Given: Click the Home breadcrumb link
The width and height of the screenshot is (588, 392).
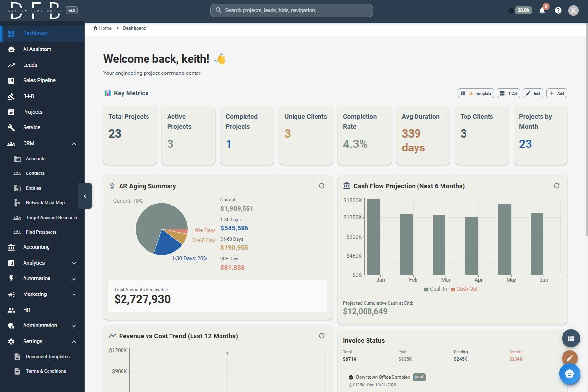Looking at the screenshot, I should click(105, 28).
